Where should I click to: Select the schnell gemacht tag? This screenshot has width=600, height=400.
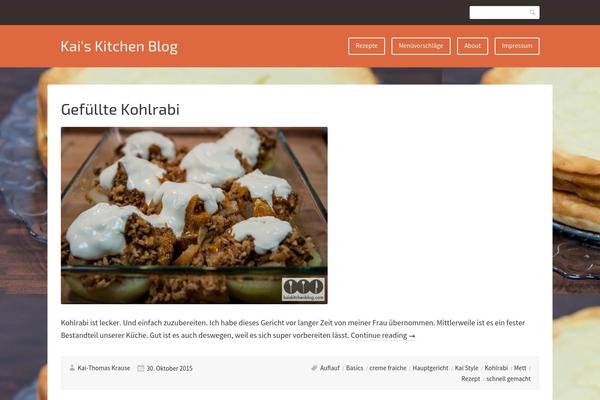(x=508, y=379)
